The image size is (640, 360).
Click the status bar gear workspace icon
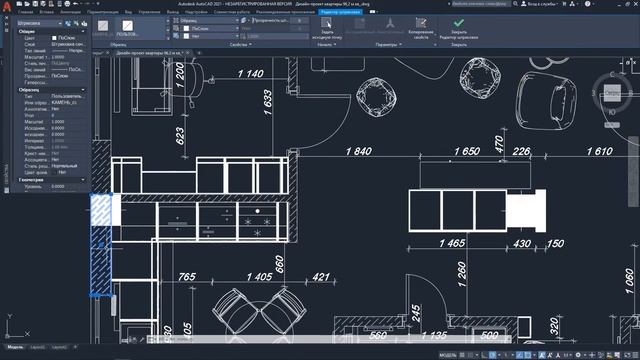click(578, 355)
